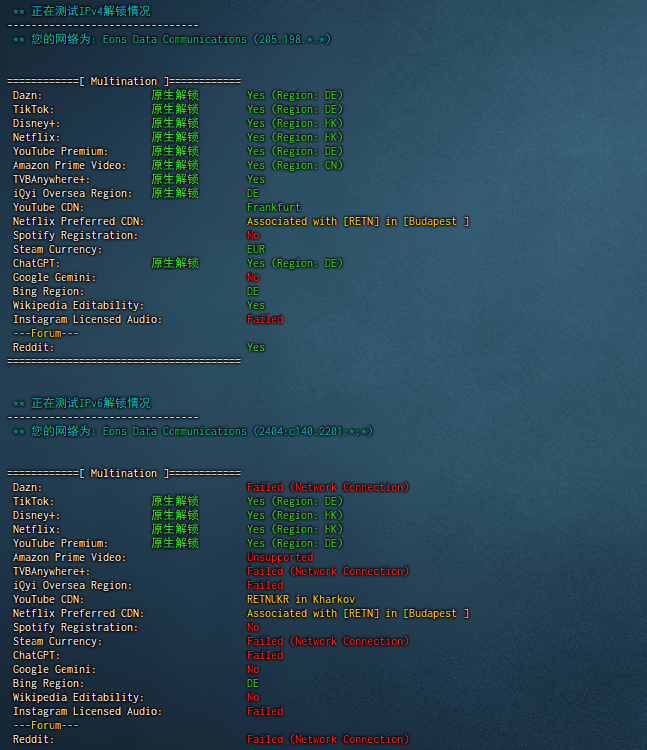The height and width of the screenshot is (750, 647).
Task: Click the 'TikTok:' label in IPv6 results
Action: coord(33,501)
